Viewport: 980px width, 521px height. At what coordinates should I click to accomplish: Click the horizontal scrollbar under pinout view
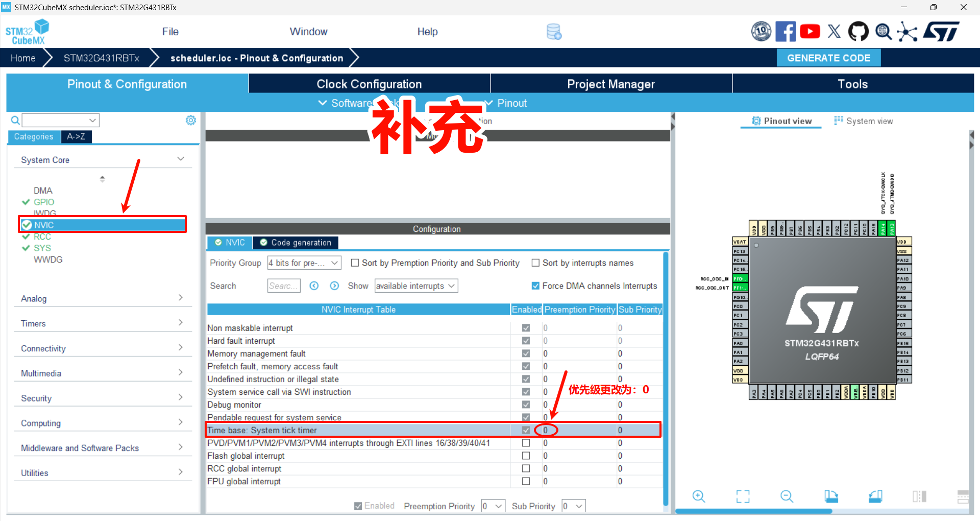(x=754, y=511)
